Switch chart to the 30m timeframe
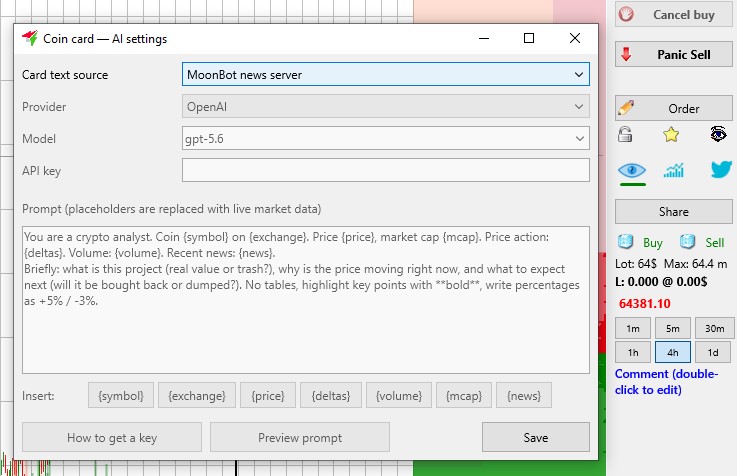The width and height of the screenshot is (737, 476). (714, 328)
